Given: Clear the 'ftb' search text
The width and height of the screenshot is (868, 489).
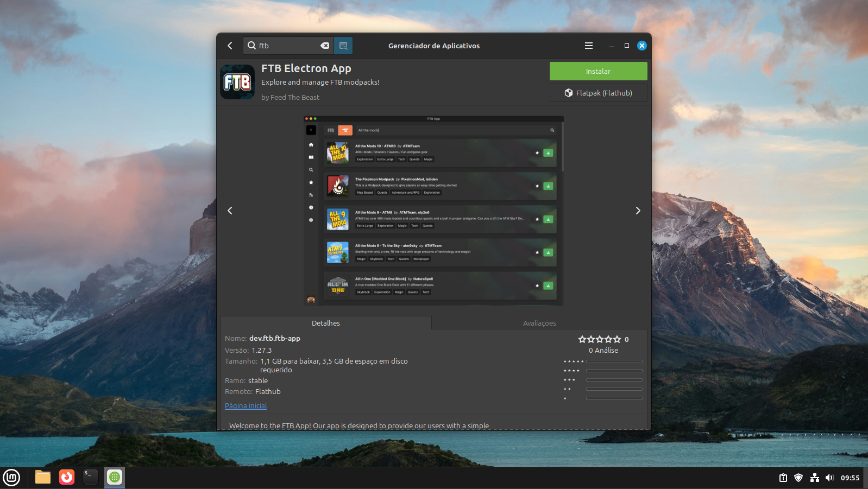Looking at the screenshot, I should click(x=325, y=46).
